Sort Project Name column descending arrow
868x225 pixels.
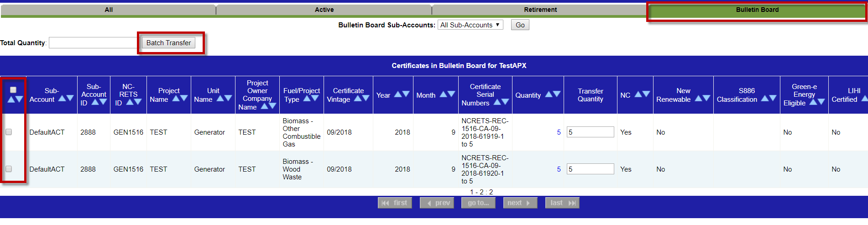tap(184, 98)
